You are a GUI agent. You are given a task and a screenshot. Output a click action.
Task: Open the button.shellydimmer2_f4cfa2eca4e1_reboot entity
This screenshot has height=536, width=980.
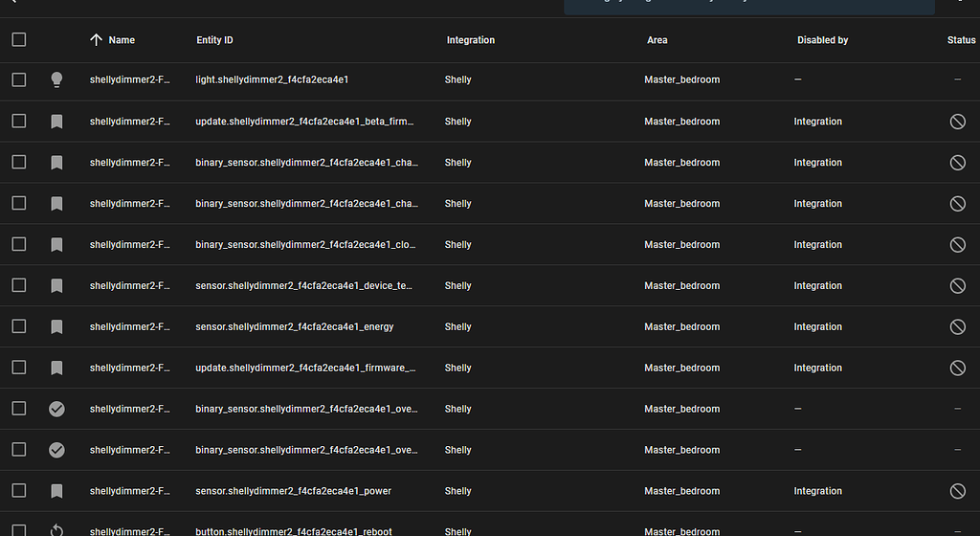(x=294, y=531)
